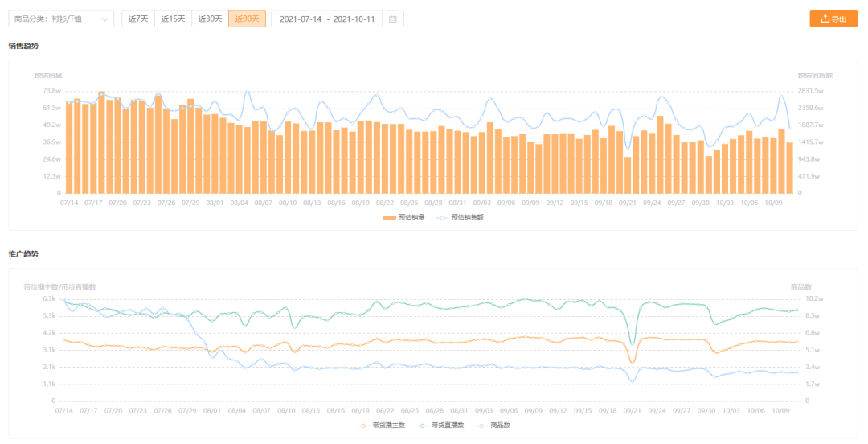Image resolution: width=868 pixels, height=444 pixels.
Task: Select the 近7天 time range tab
Action: (x=138, y=18)
